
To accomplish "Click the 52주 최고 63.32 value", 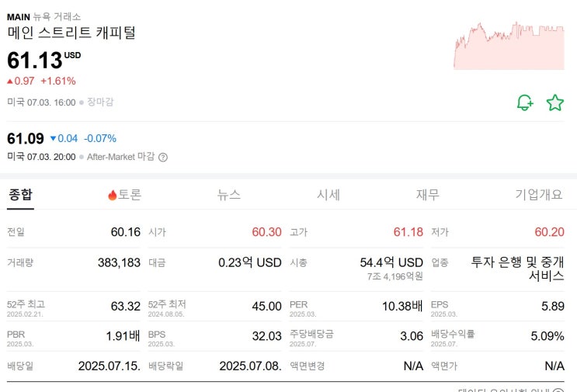I will (125, 306).
